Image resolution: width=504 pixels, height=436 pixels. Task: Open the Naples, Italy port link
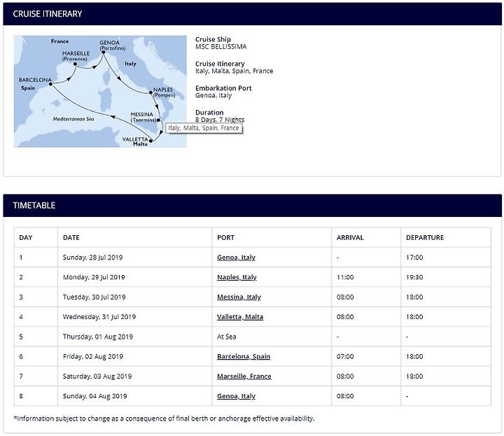[x=237, y=277]
